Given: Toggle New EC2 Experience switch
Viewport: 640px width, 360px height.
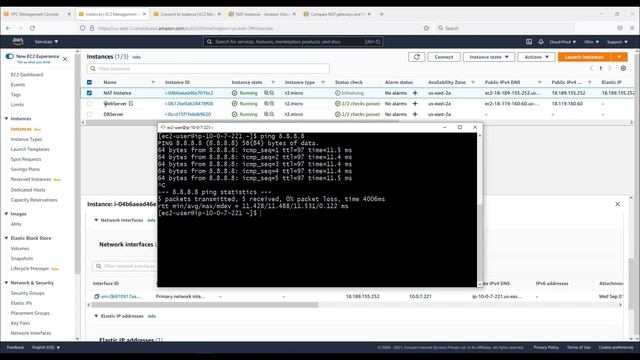Looking at the screenshot, I should 9,56.
